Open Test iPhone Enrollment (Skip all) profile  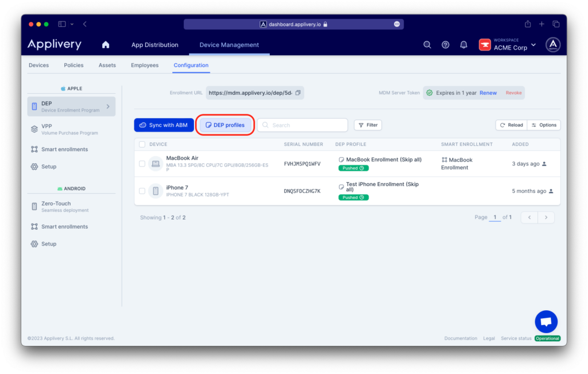pos(382,187)
